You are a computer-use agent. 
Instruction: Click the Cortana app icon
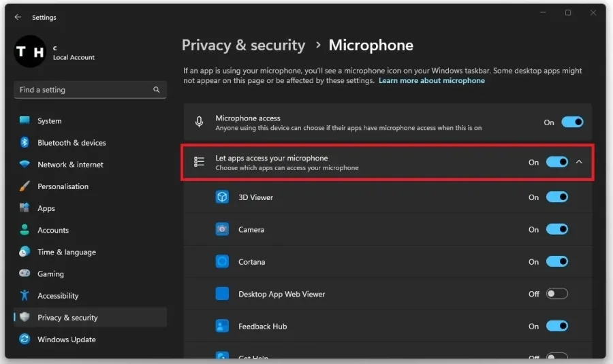[x=222, y=261]
